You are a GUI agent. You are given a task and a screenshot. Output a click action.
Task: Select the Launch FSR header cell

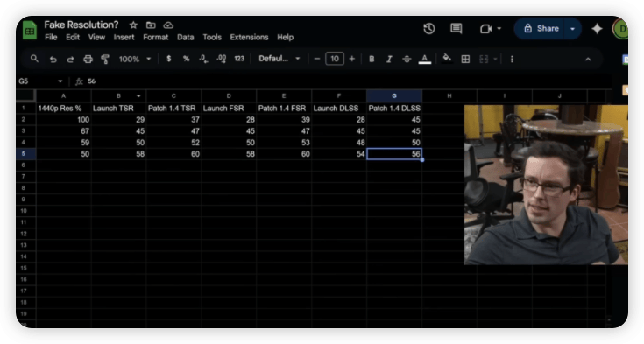coord(229,108)
